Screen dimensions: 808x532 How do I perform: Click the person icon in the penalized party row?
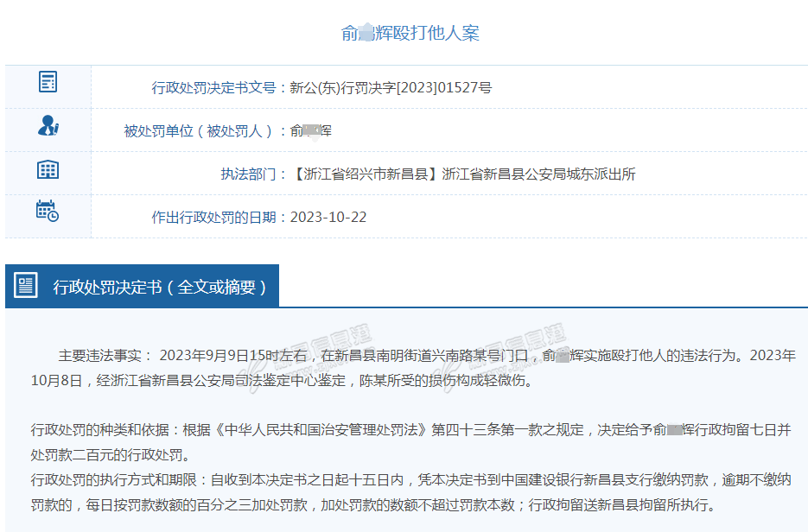(x=48, y=126)
